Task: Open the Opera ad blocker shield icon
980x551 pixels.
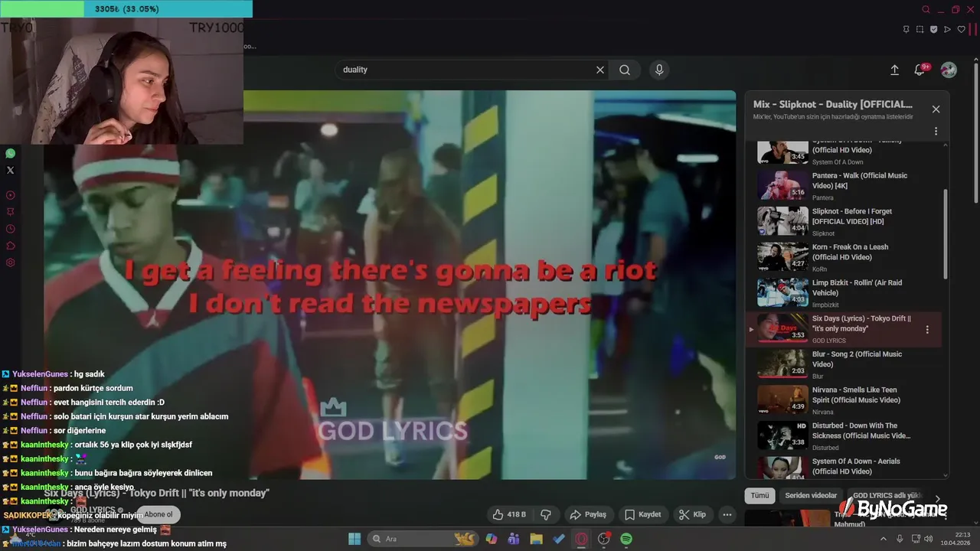Action: (x=934, y=29)
